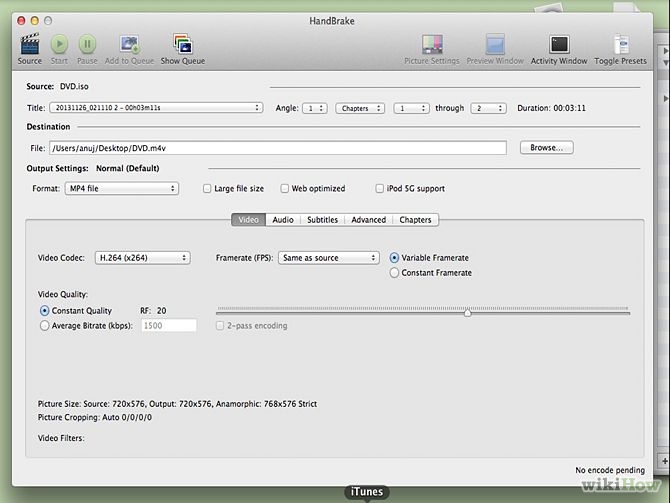670x503 pixels.
Task: Open Picture Settings from the toolbar
Action: 432,44
